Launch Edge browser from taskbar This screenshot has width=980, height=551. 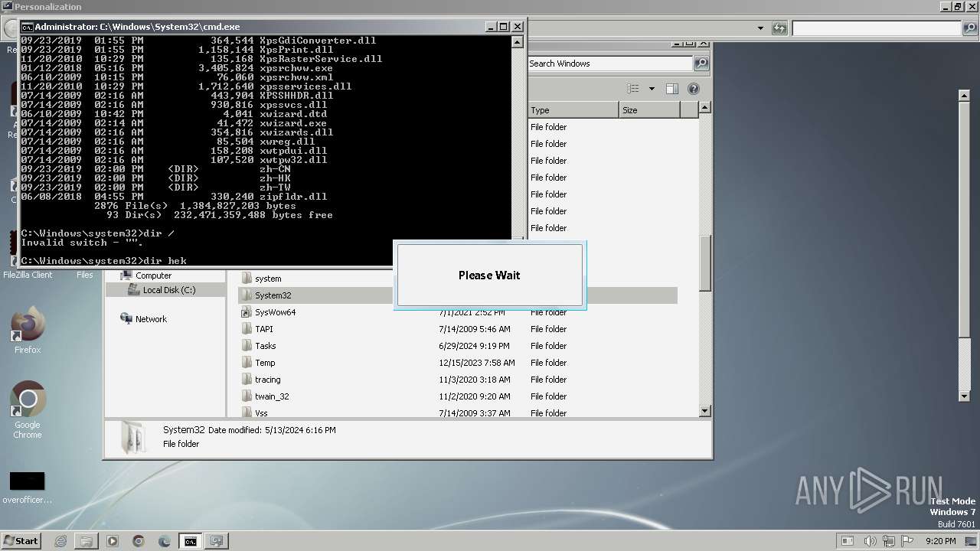tap(165, 541)
